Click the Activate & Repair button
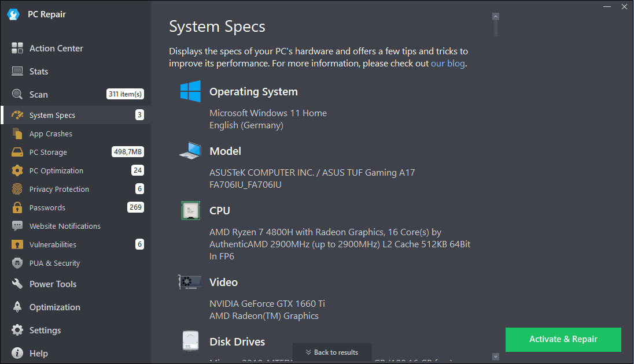634x364 pixels. pyautogui.click(x=563, y=339)
